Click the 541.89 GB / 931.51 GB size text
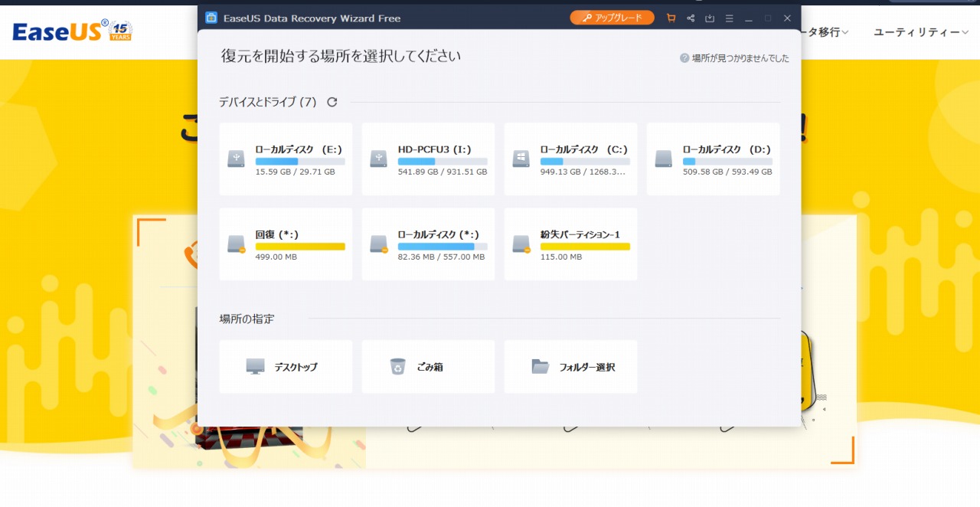Viewport: 980px width, 507px height. (x=443, y=172)
